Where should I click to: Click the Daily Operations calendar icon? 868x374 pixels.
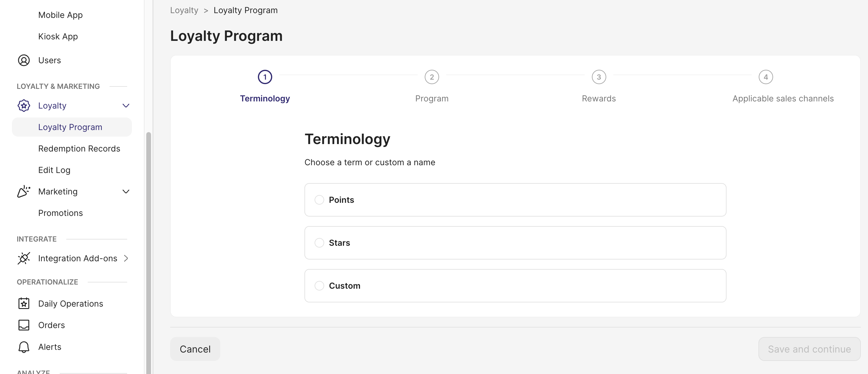[x=24, y=303]
